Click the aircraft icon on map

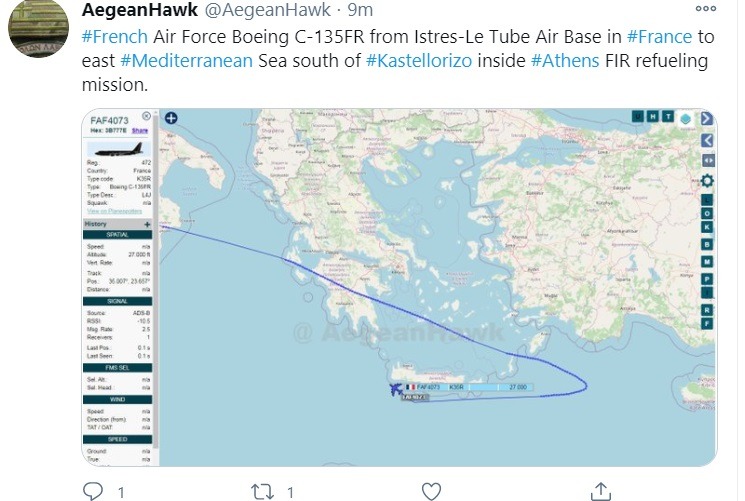395,387
